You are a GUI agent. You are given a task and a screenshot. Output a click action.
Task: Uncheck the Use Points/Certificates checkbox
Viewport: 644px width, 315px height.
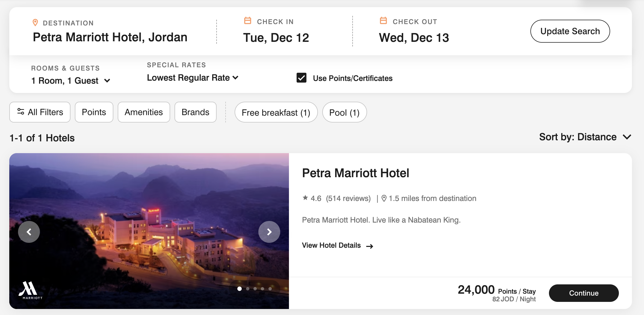click(302, 78)
